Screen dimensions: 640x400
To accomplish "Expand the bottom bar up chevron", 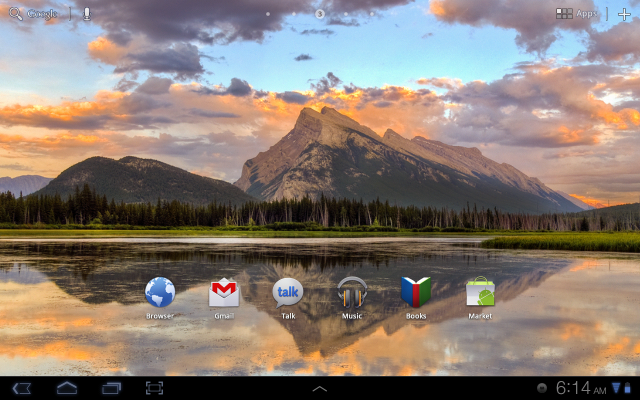I will 320,389.
